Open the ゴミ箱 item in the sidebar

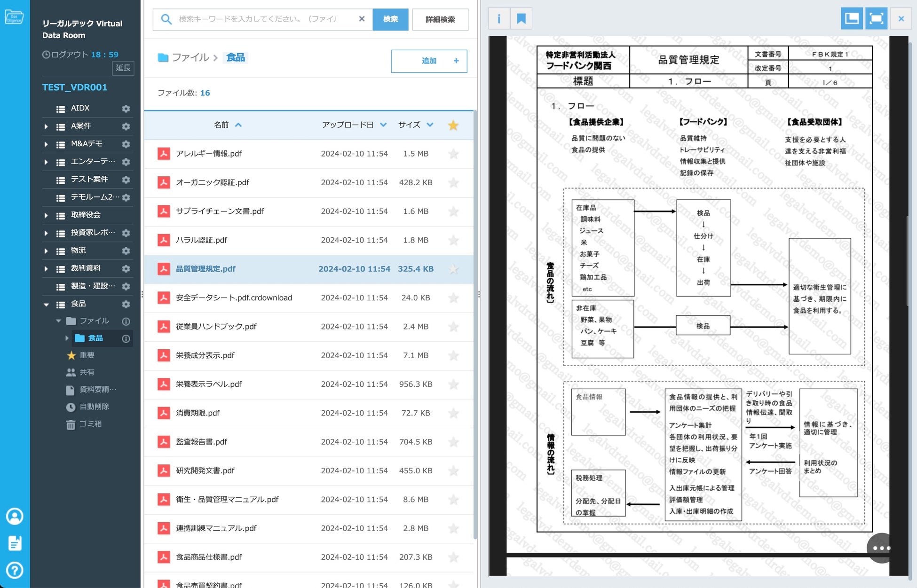(90, 424)
